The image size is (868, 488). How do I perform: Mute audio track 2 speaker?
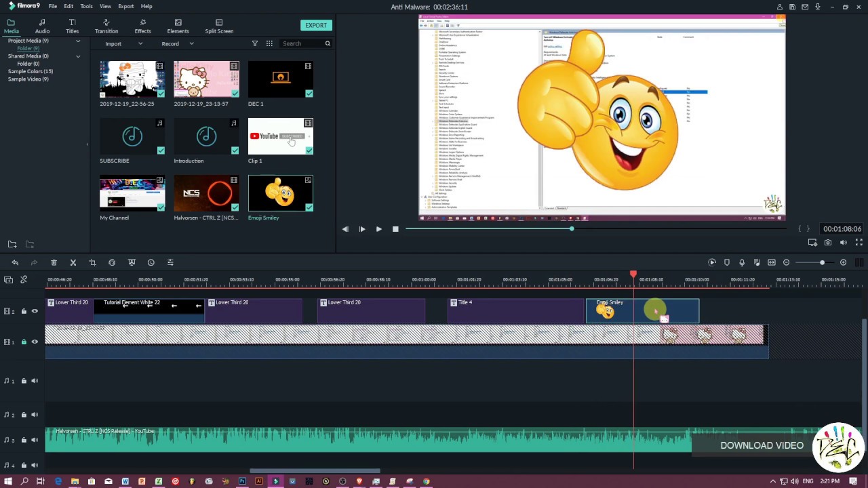35,415
